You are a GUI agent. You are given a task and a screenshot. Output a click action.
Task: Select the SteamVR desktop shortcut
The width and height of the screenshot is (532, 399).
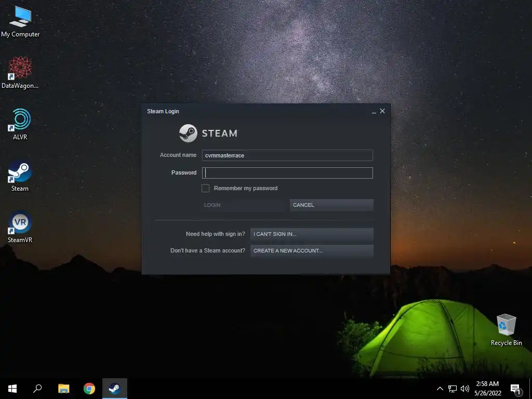click(x=20, y=228)
